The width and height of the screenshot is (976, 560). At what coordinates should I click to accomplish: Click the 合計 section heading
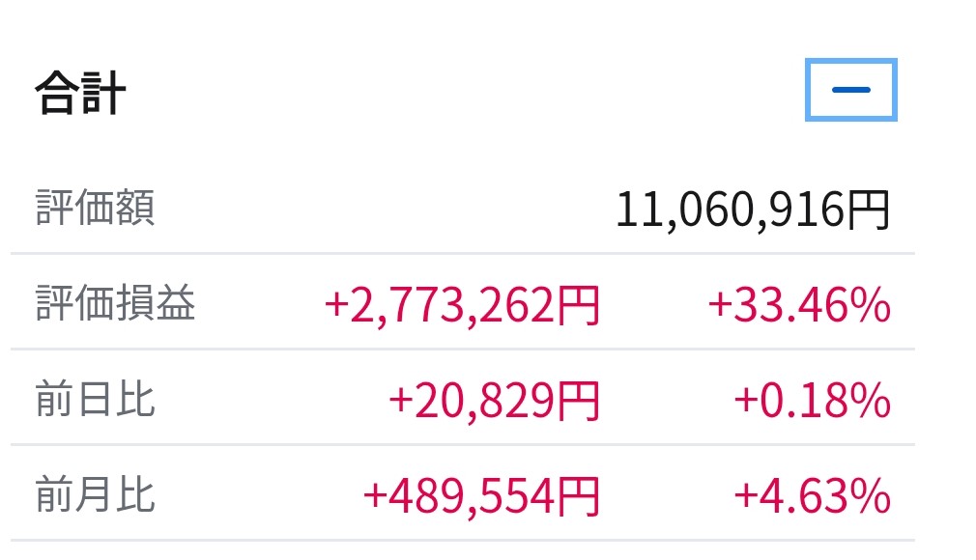click(81, 95)
